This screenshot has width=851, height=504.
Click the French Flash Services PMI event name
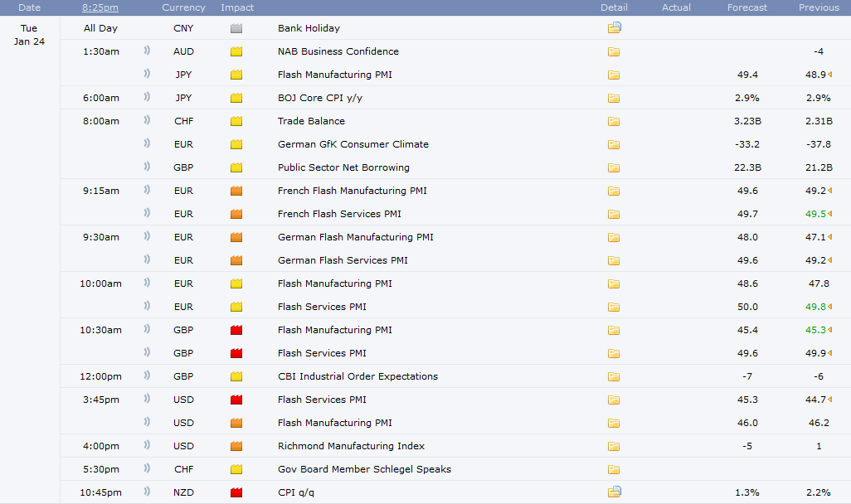pos(339,215)
